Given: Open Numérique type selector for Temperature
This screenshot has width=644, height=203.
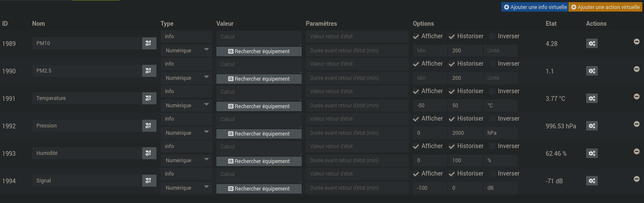Looking at the screenshot, I should 186,106.
